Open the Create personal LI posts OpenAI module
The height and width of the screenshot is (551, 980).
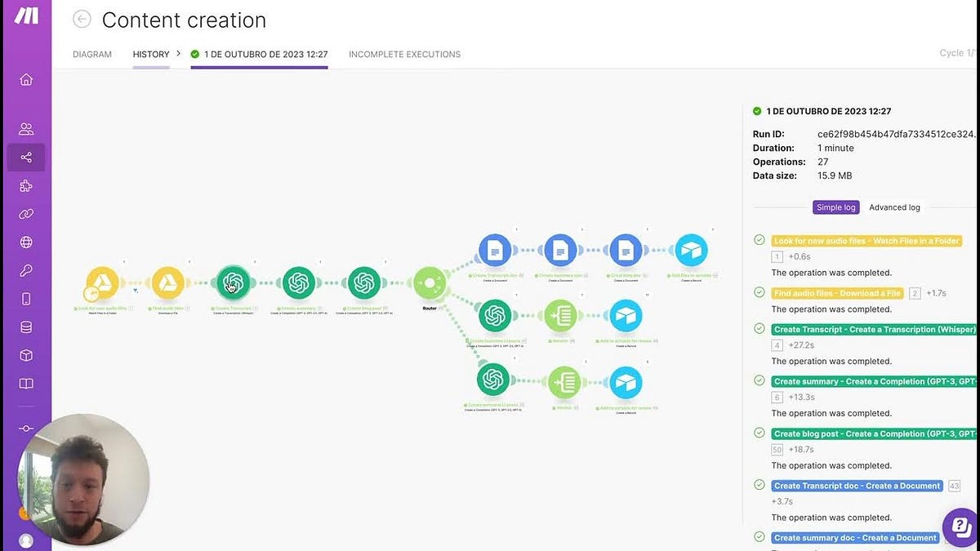[494, 380]
